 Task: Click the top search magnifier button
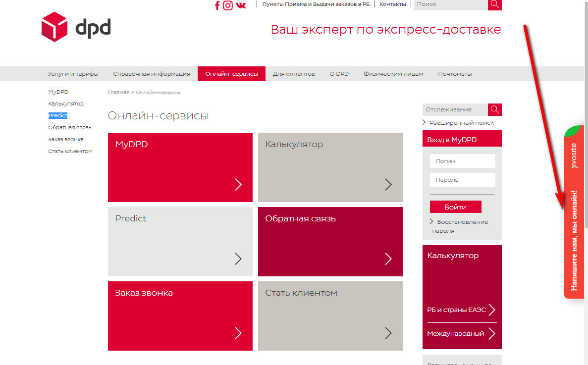pyautogui.click(x=495, y=4)
